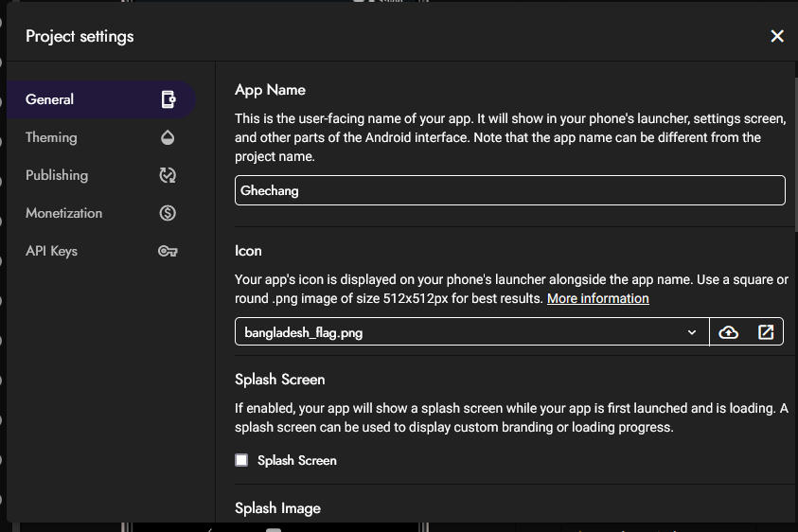Click the App Name field containing Ghechang
798x532 pixels.
[509, 190]
